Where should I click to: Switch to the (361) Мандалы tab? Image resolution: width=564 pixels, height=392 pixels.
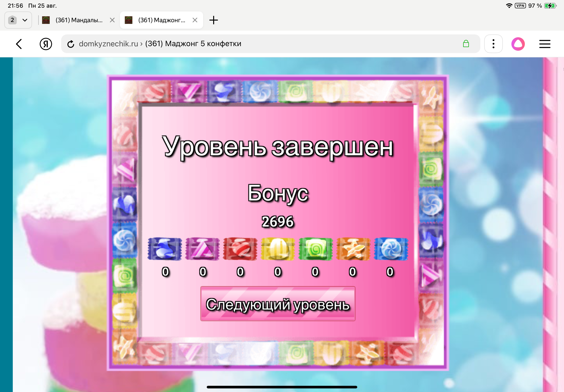pos(79,20)
